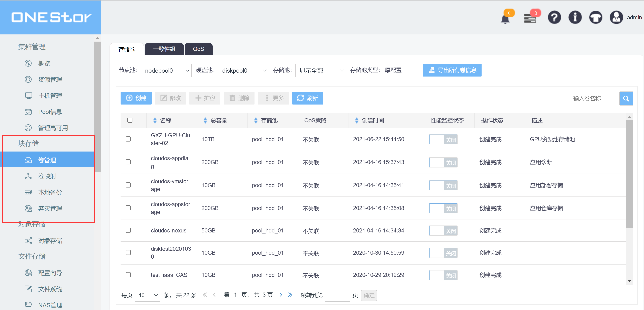Viewport: 644px width, 310px height.
Task: Click the 创建 button
Action: [x=136, y=98]
